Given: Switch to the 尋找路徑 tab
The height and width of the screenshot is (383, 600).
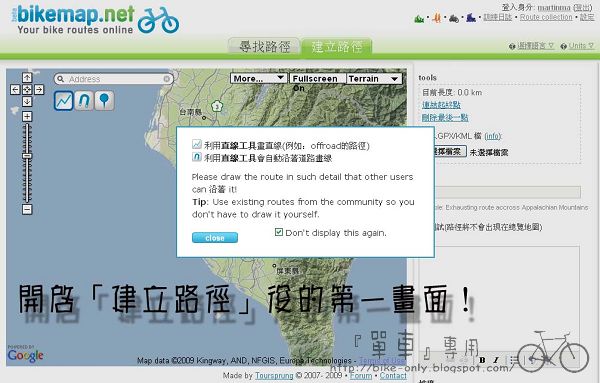Looking at the screenshot, I should pos(264,46).
